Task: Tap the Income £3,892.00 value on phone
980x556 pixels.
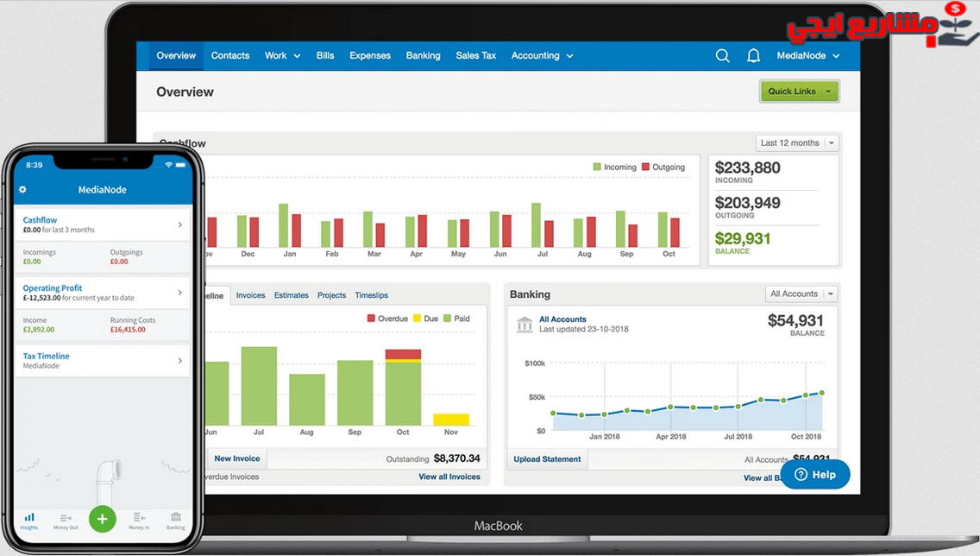Action: [x=39, y=330]
